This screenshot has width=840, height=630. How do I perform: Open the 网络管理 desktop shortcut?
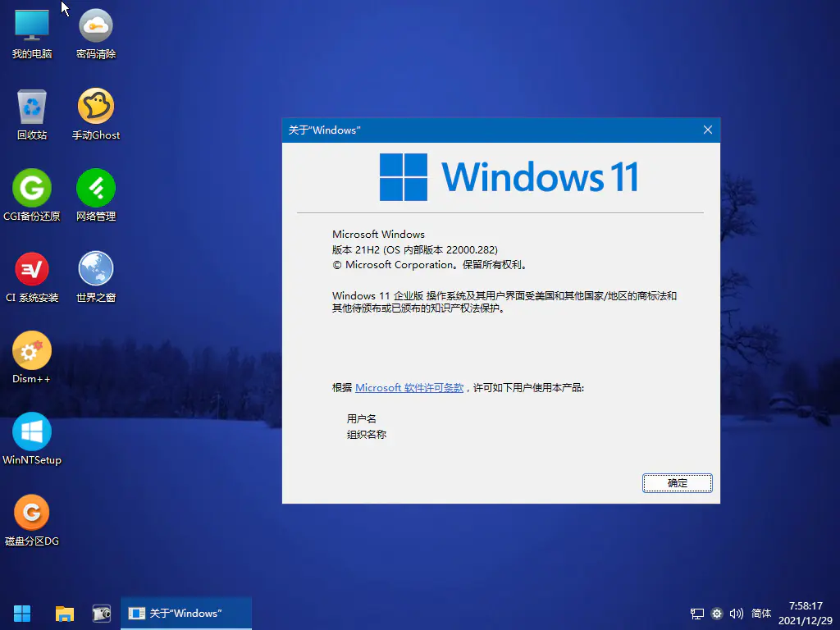[x=96, y=189]
